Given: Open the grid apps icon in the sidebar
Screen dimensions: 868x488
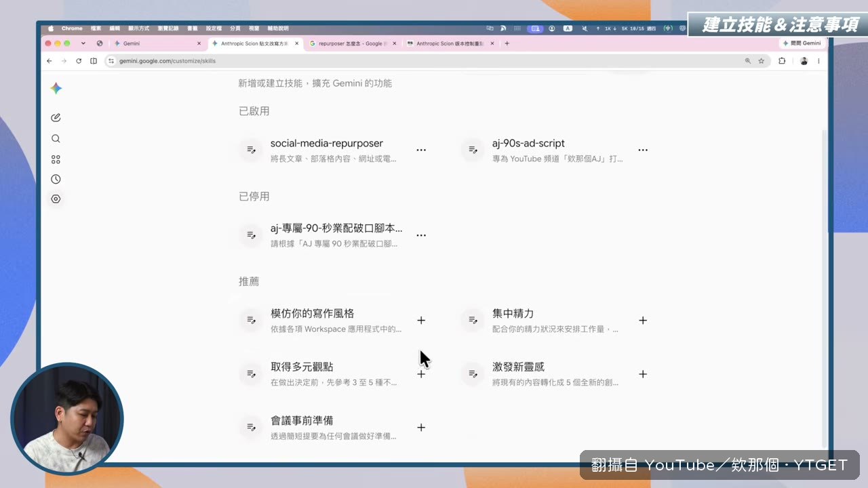Looking at the screenshot, I should (x=56, y=159).
